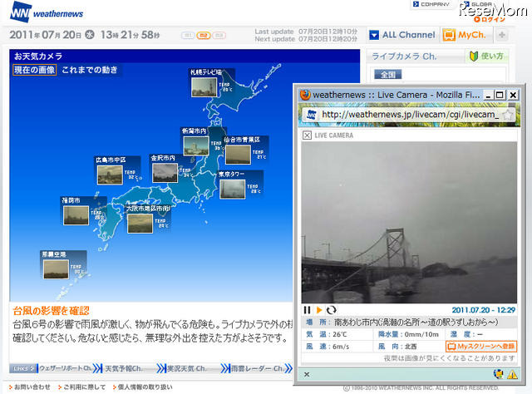The height and width of the screenshot is (394, 532).
Task: Switch to 現在の画像 tab
Action: tap(34, 70)
